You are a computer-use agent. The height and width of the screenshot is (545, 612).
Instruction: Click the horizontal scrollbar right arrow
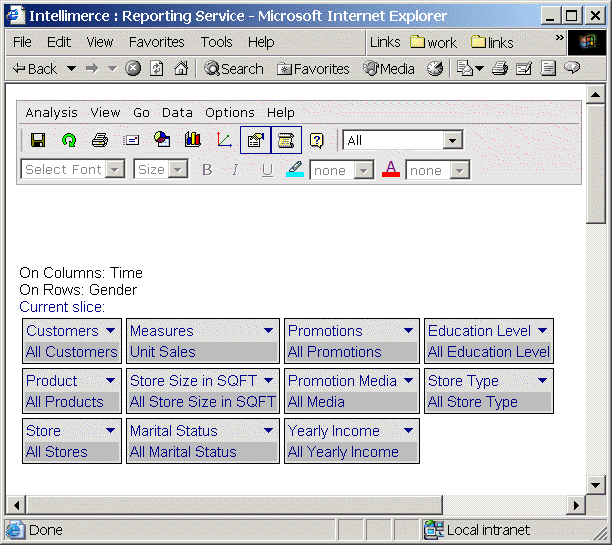(x=576, y=505)
